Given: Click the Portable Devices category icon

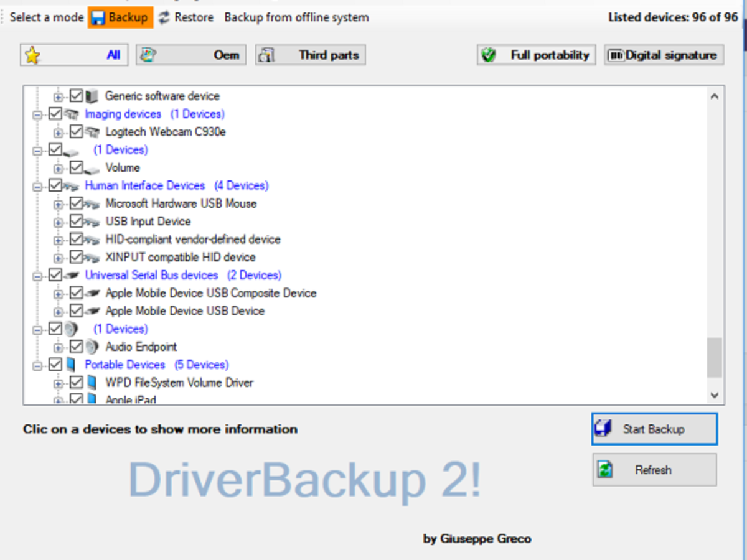Looking at the screenshot, I should pyautogui.click(x=71, y=365).
